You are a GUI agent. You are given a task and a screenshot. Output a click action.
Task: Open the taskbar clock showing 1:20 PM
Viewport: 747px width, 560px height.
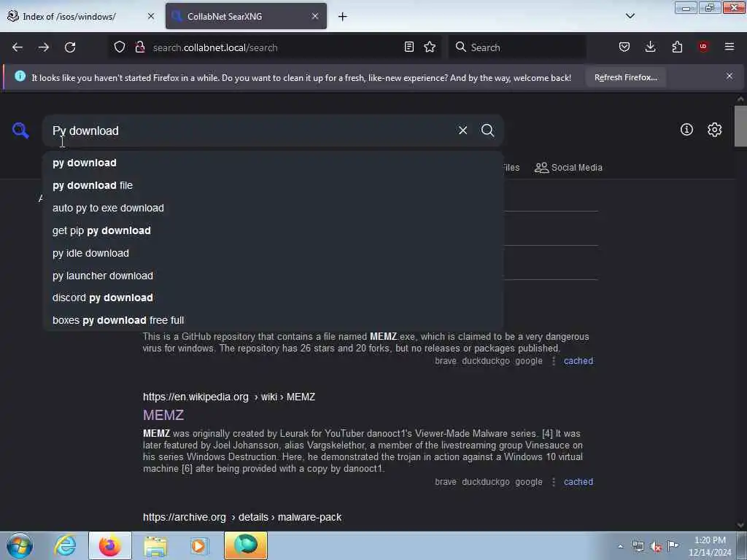[x=710, y=546]
